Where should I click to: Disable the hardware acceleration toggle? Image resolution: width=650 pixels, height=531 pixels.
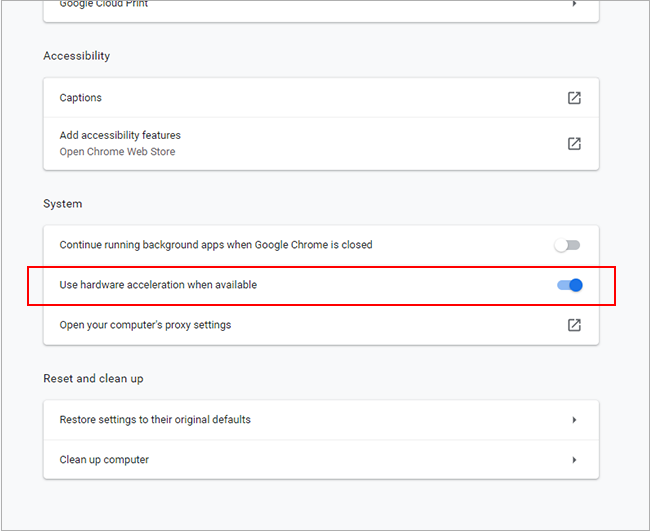pos(569,285)
